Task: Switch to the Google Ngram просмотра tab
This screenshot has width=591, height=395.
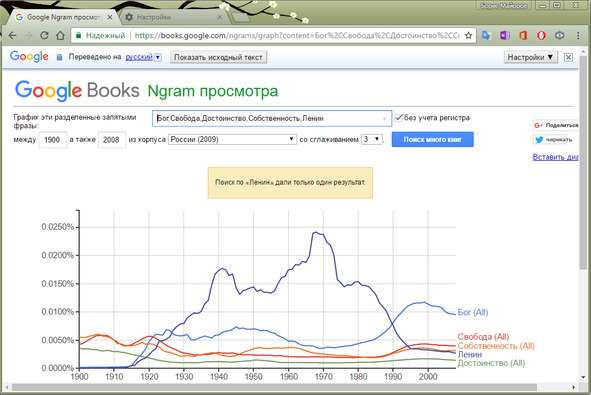Action: tap(64, 17)
